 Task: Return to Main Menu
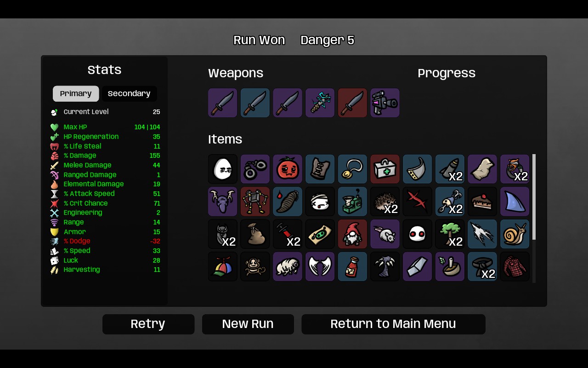tap(393, 324)
